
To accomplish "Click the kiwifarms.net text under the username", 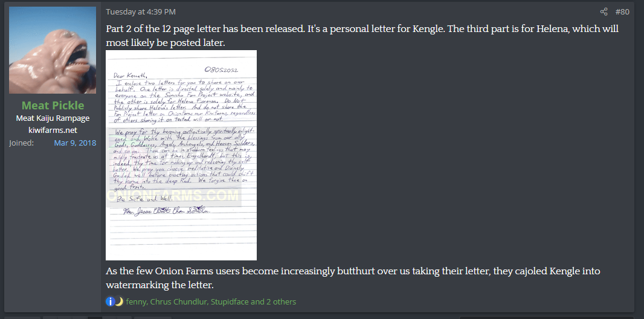I will [53, 130].
